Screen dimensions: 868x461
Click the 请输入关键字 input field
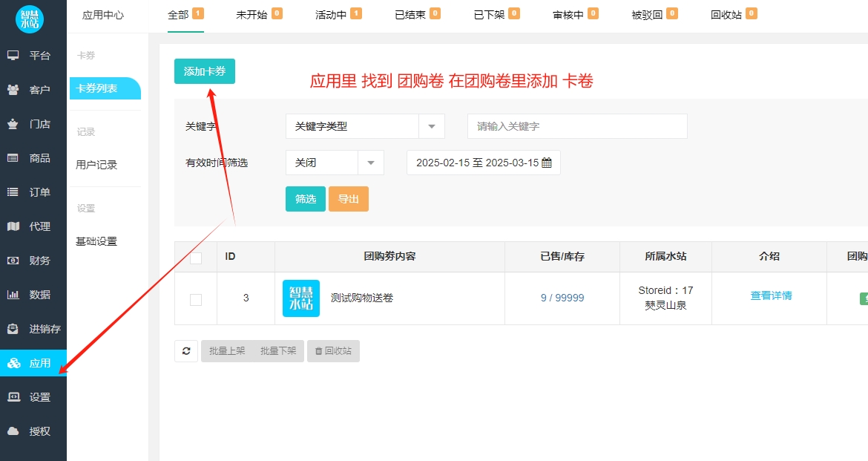click(x=577, y=126)
